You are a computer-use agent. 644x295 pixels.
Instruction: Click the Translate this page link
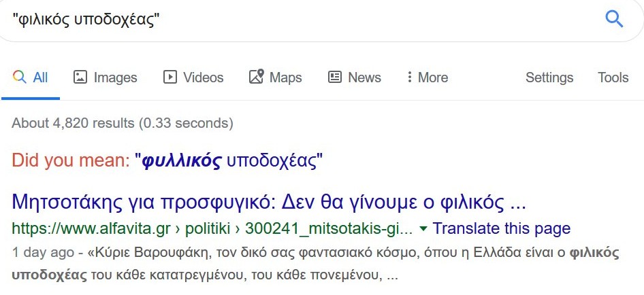point(501,228)
